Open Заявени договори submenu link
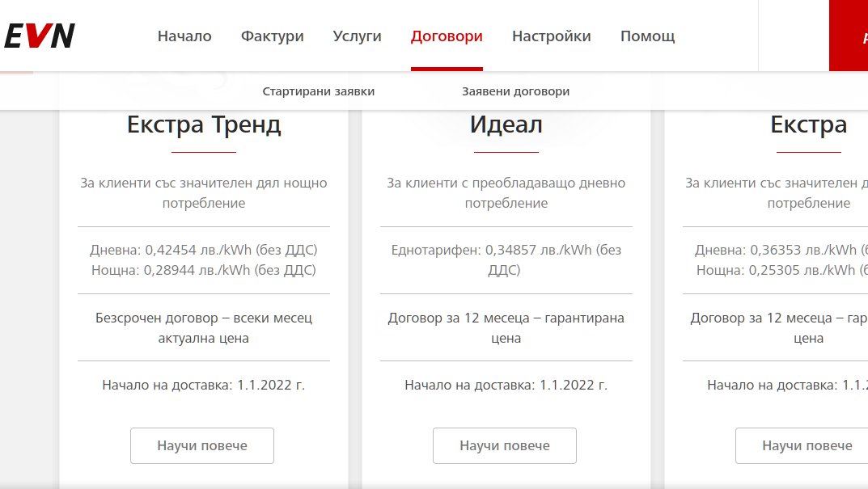Screen dimensions: 868x489 [x=516, y=91]
